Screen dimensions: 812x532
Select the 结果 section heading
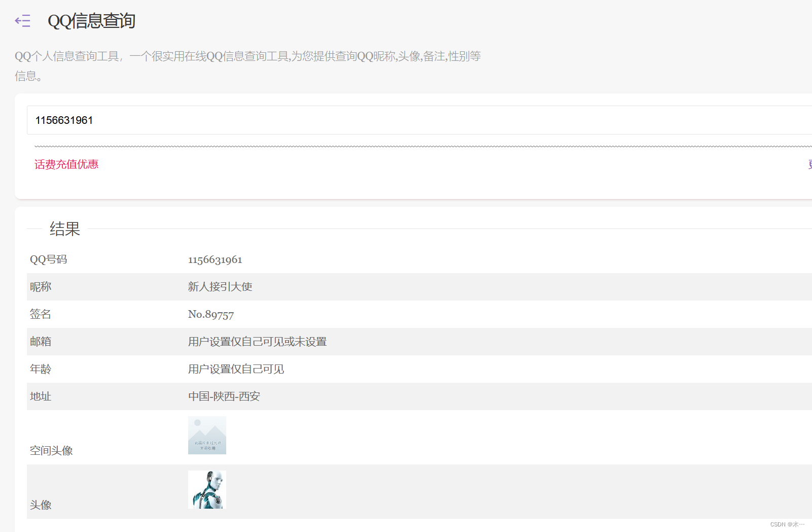click(x=65, y=229)
